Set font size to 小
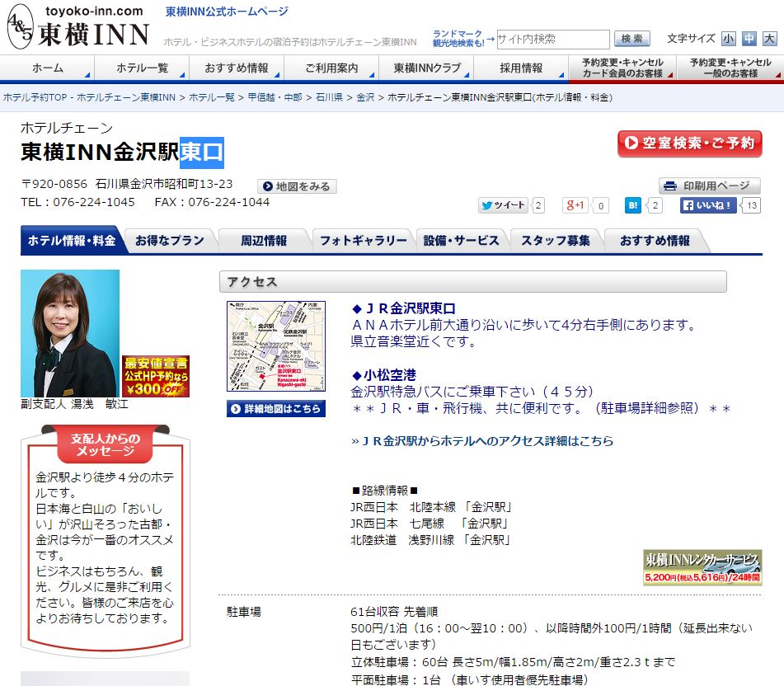The height and width of the screenshot is (686, 784). tap(729, 39)
